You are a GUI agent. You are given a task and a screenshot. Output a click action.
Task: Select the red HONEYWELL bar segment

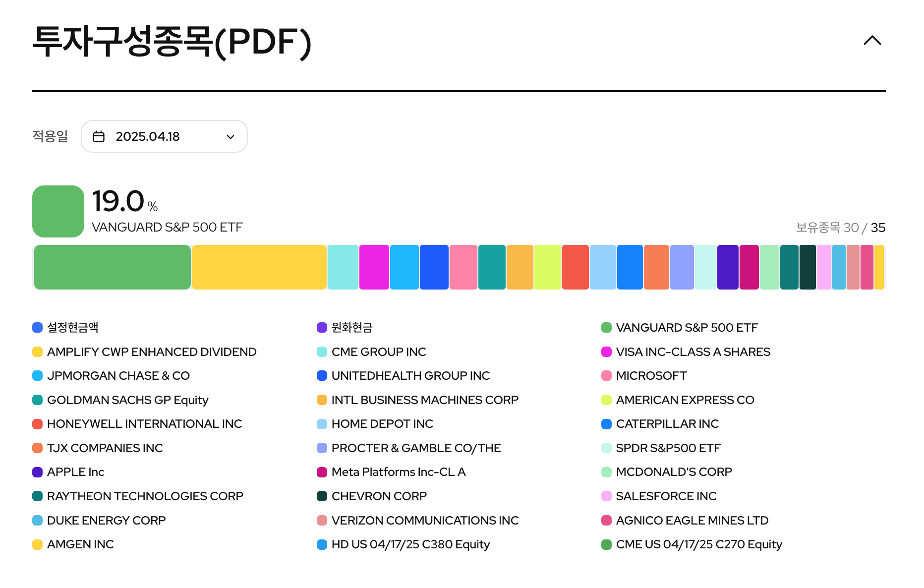pos(576,267)
